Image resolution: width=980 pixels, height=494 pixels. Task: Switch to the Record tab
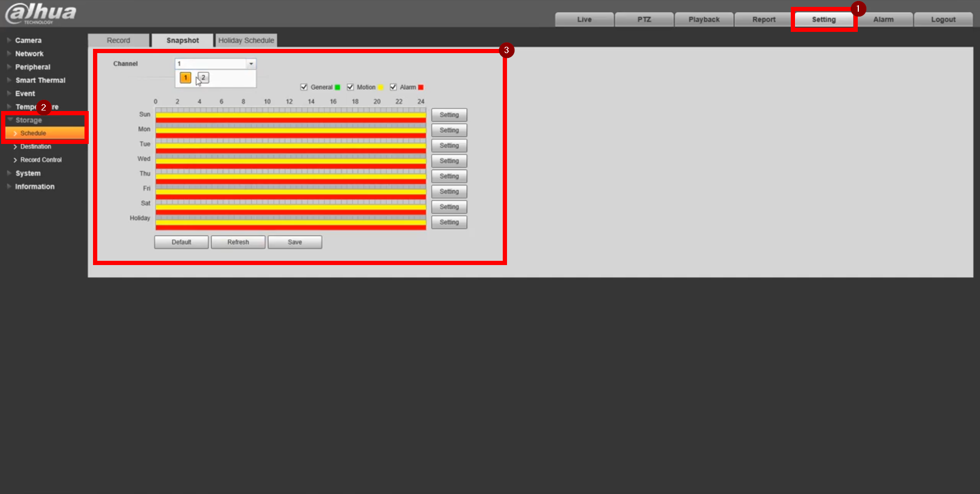pos(119,40)
